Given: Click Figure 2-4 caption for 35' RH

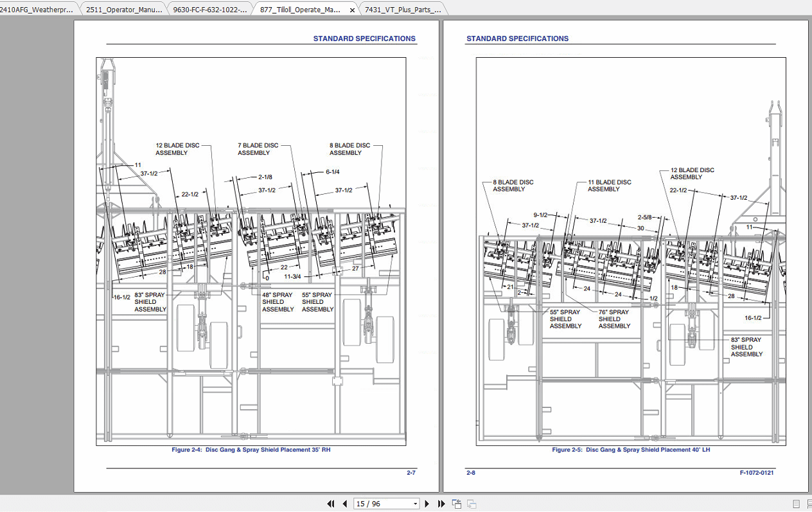Looking at the screenshot, I should click(251, 450).
